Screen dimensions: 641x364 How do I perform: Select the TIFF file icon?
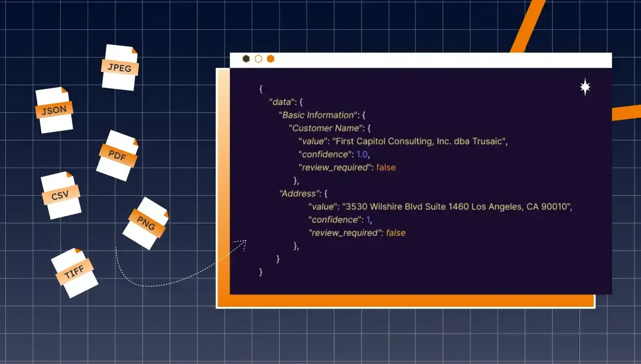pos(75,273)
